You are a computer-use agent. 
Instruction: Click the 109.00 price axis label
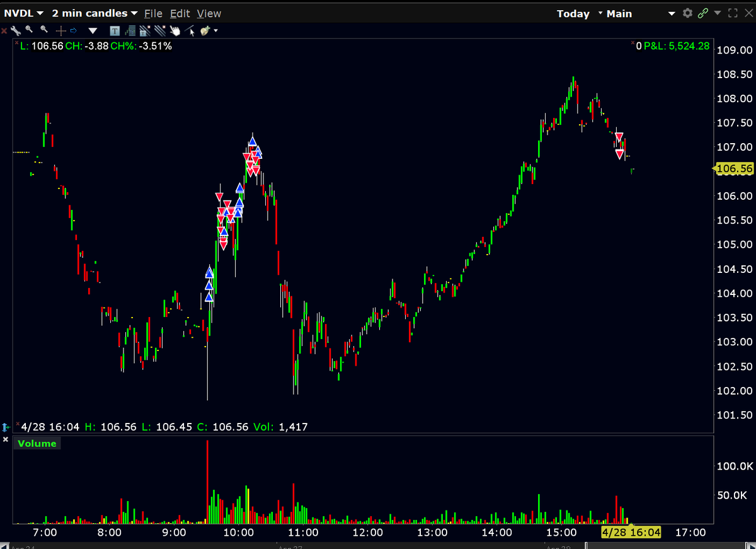pyautogui.click(x=735, y=50)
